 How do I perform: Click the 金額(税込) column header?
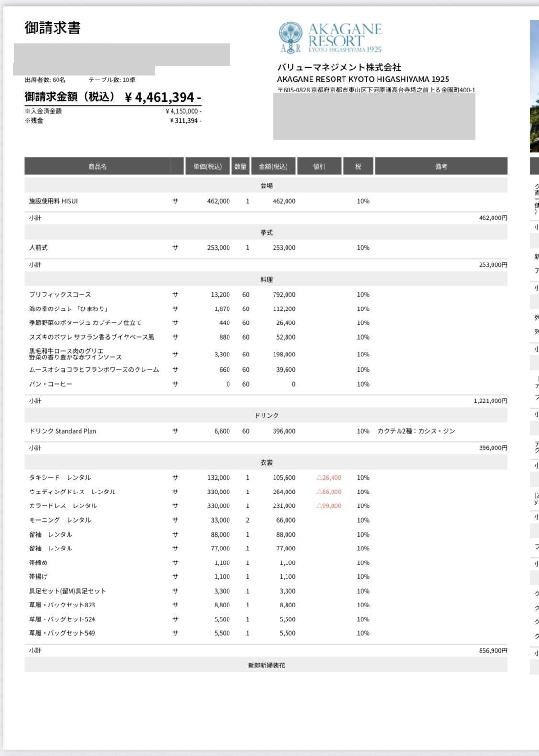(x=273, y=166)
